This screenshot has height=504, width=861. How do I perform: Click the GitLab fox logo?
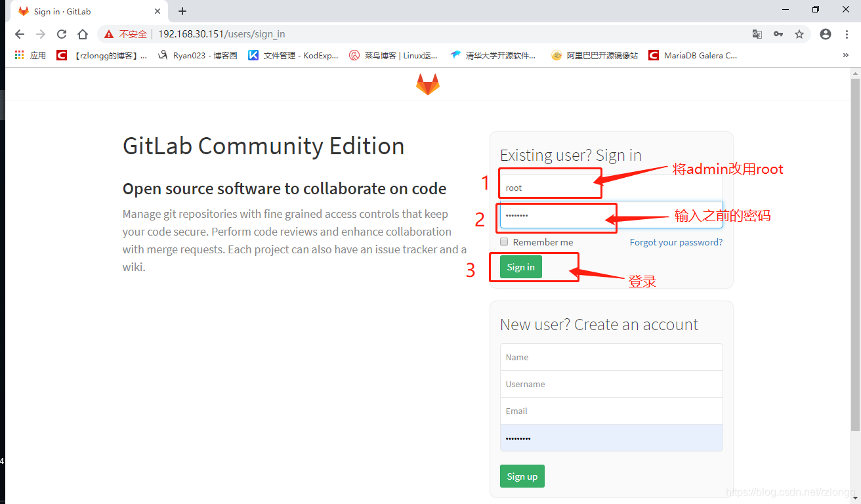(428, 84)
